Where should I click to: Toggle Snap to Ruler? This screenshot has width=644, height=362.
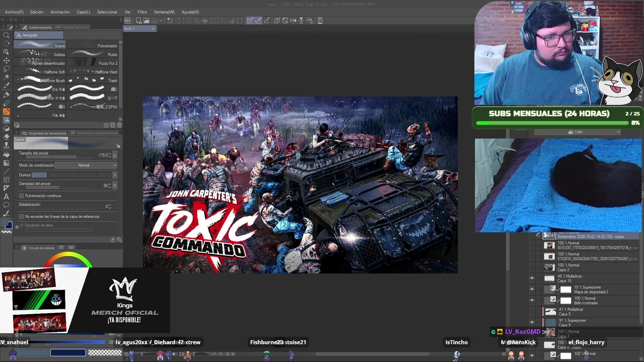(250, 21)
